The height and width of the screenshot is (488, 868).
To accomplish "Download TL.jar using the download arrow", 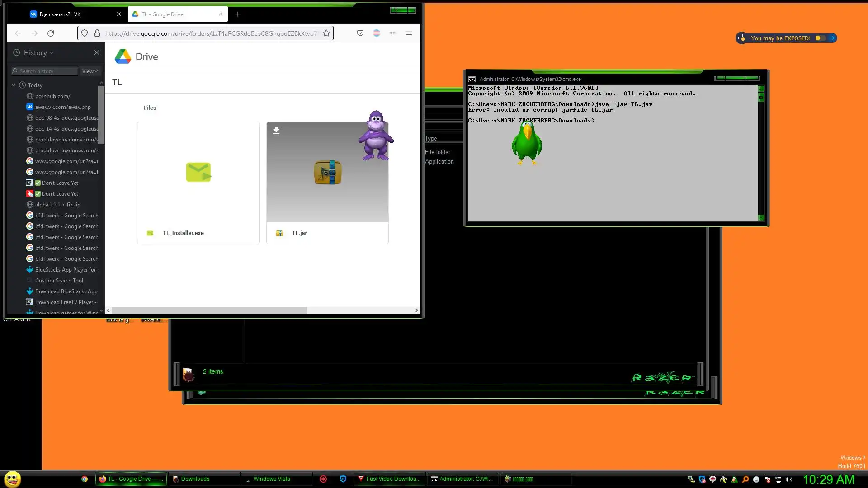I will [276, 131].
